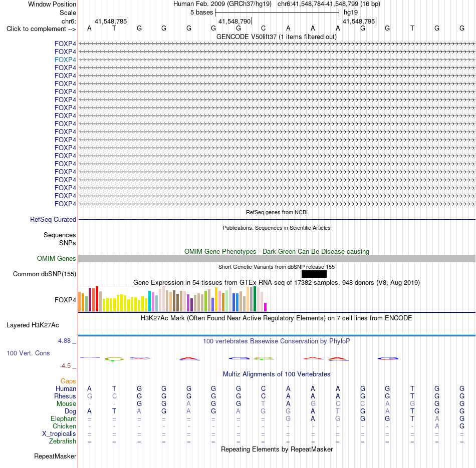Select the 'Scale' track label

(68, 13)
